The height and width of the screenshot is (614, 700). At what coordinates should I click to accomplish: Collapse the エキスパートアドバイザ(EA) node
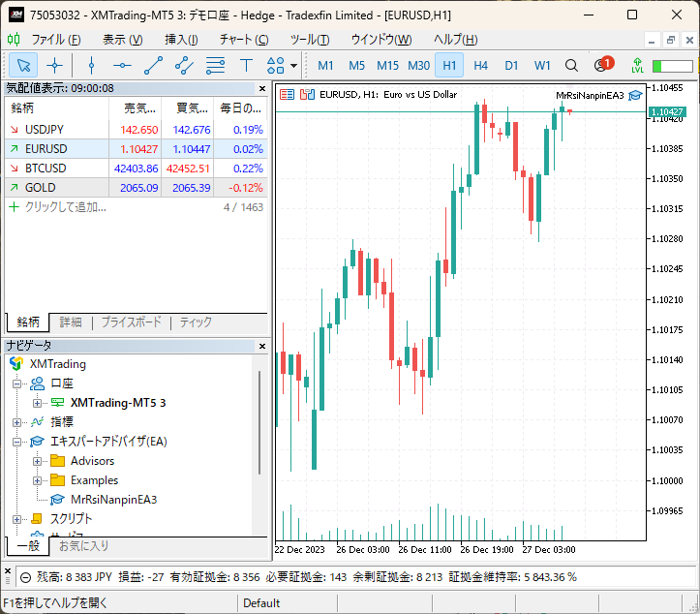(17, 442)
